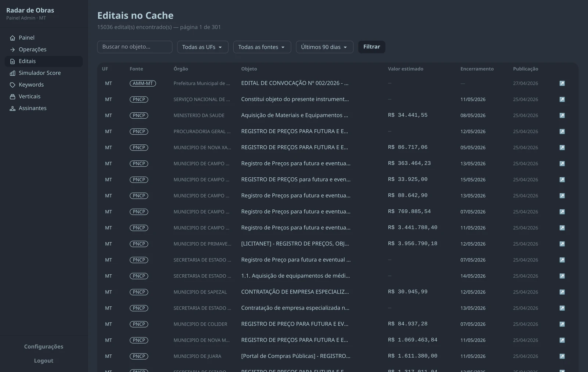Focus the Buscar no objeto search field
The height and width of the screenshot is (372, 588).
(x=135, y=47)
